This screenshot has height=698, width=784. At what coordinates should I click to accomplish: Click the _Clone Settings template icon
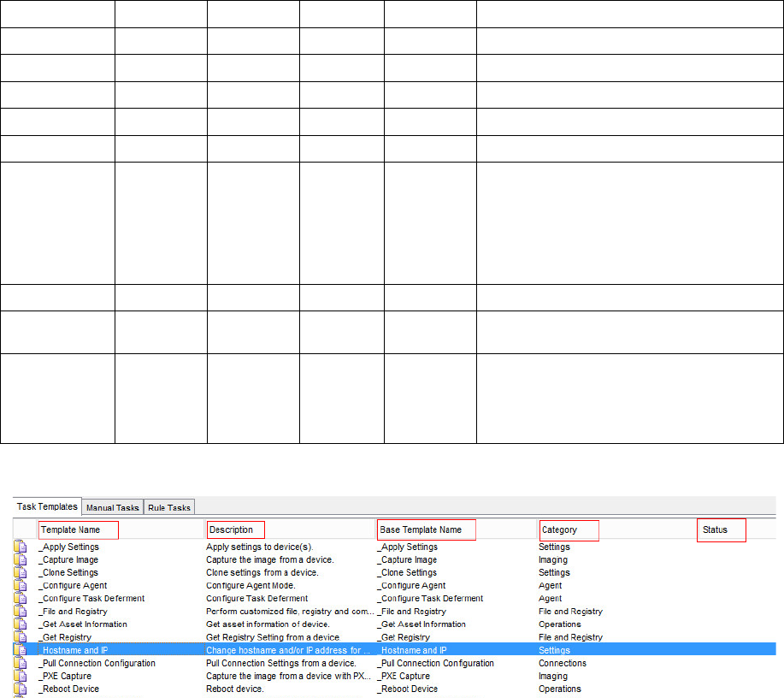tap(20, 572)
